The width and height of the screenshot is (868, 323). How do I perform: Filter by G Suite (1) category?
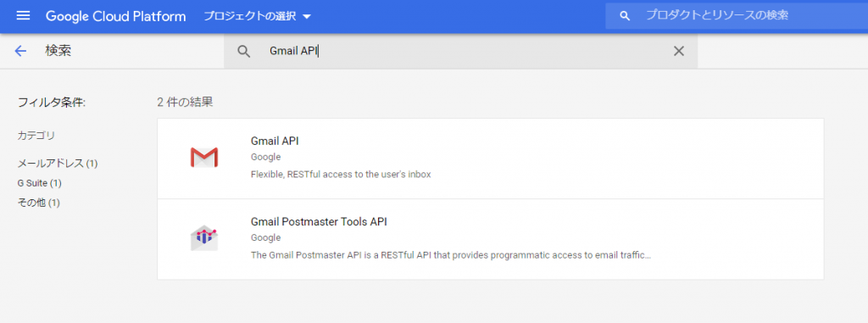pyautogui.click(x=39, y=183)
